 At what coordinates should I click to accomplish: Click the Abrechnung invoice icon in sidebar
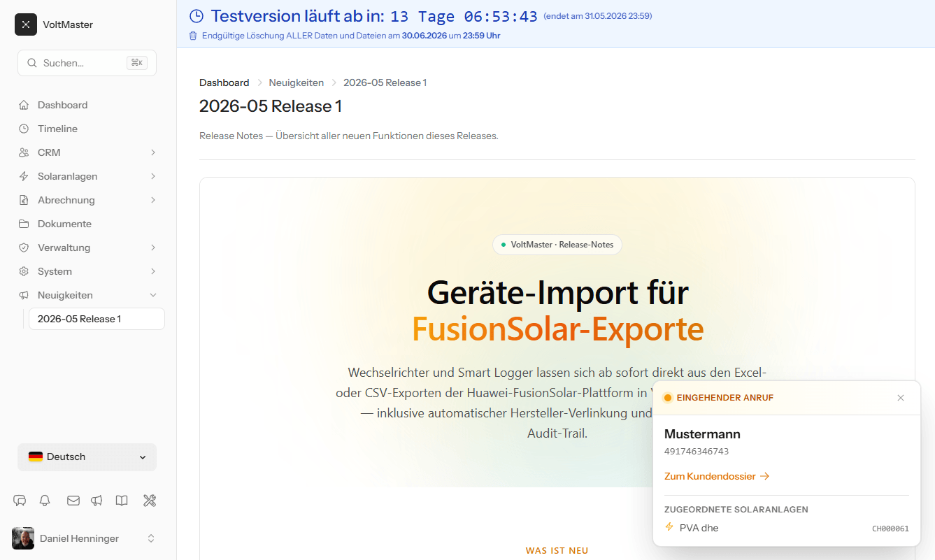click(24, 200)
